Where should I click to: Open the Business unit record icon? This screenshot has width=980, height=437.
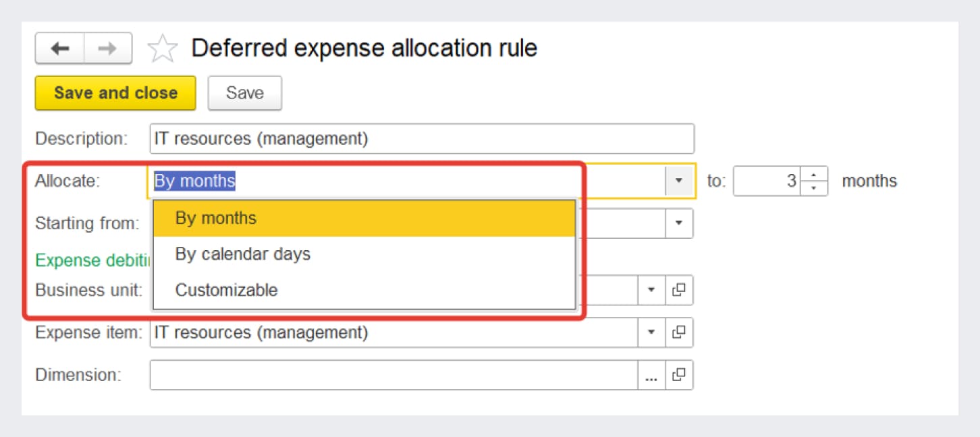point(679,290)
